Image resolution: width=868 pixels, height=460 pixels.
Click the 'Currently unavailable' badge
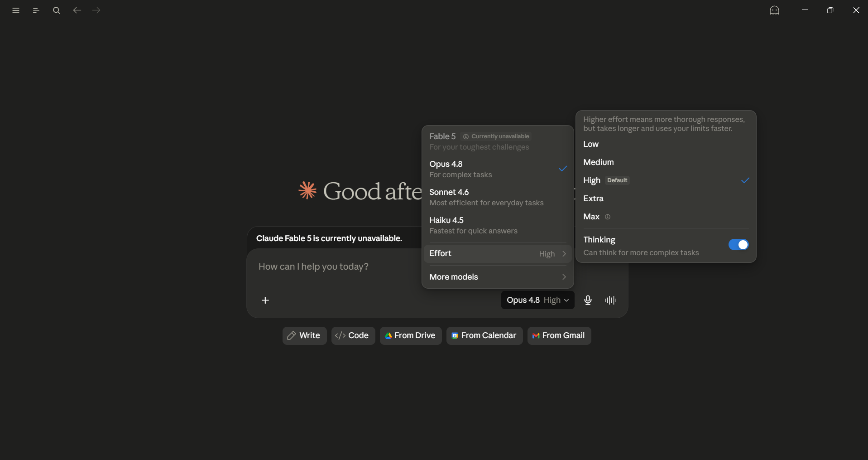pyautogui.click(x=496, y=136)
